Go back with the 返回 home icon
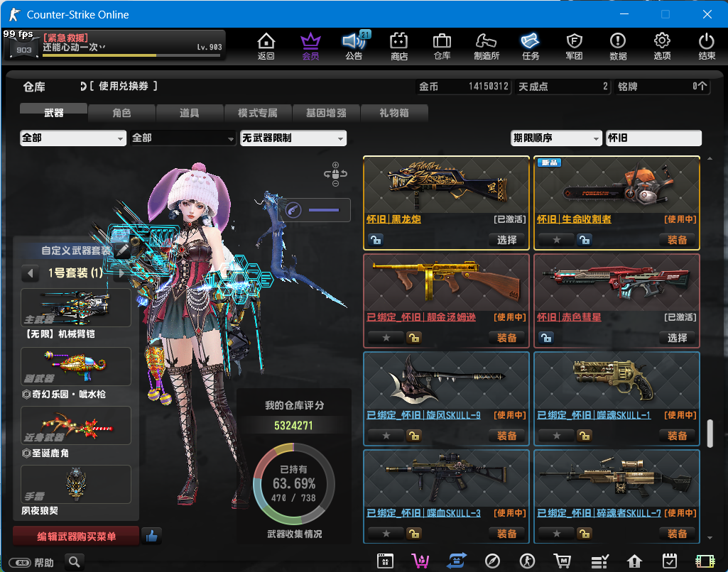The image size is (728, 572). point(266,46)
